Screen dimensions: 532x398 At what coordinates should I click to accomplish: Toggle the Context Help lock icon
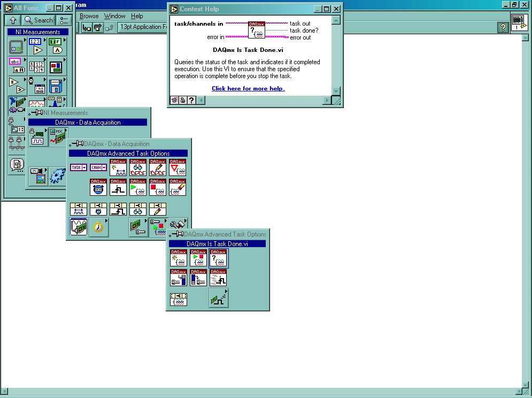pyautogui.click(x=183, y=100)
